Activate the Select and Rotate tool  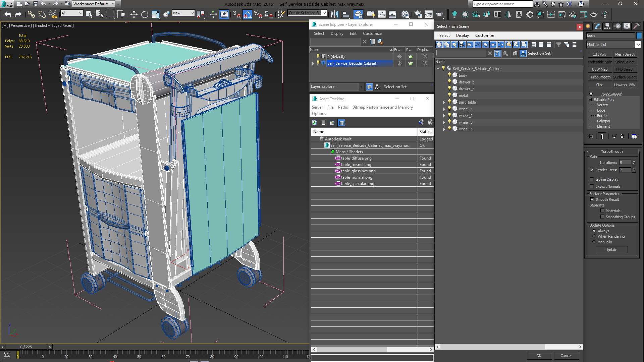145,14
